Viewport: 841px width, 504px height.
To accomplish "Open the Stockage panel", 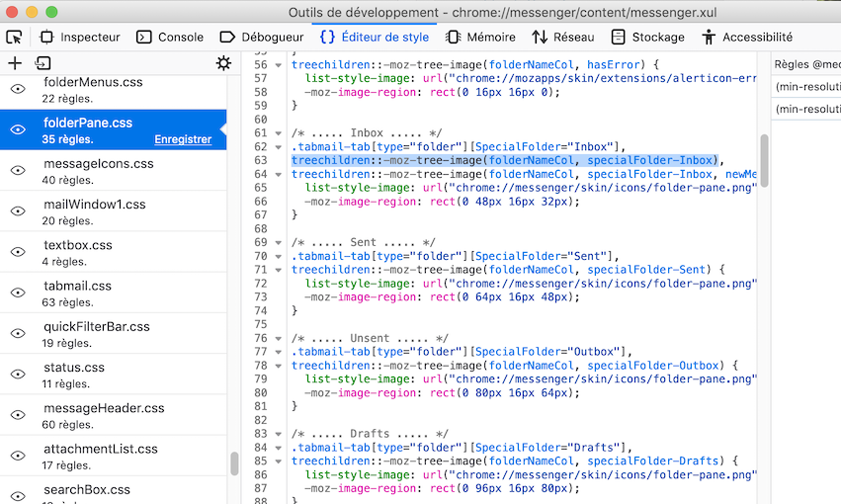I will (647, 37).
